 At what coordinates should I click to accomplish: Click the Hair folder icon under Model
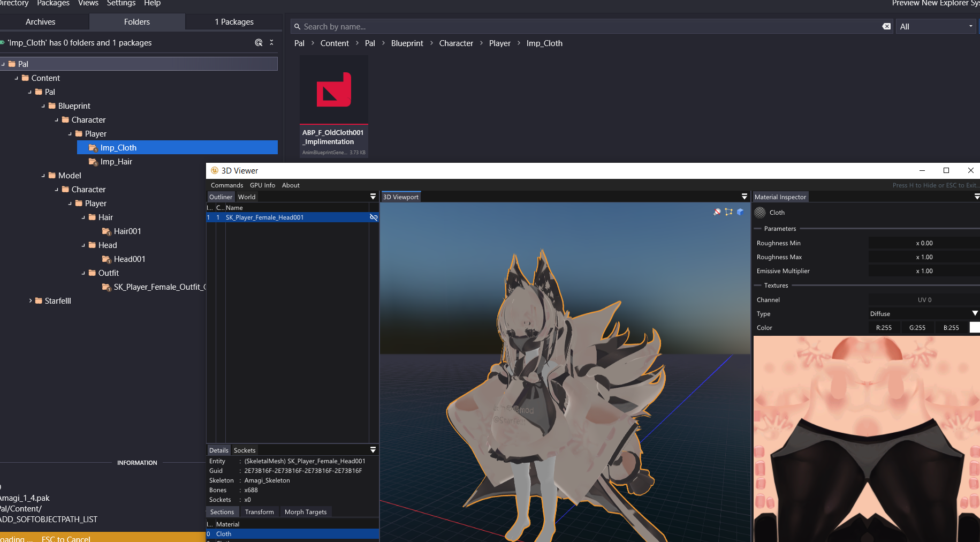[92, 217]
